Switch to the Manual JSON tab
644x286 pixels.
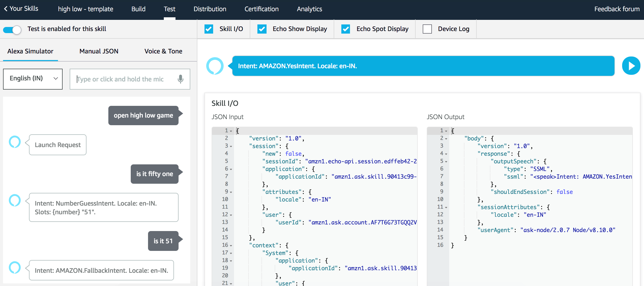(x=99, y=51)
